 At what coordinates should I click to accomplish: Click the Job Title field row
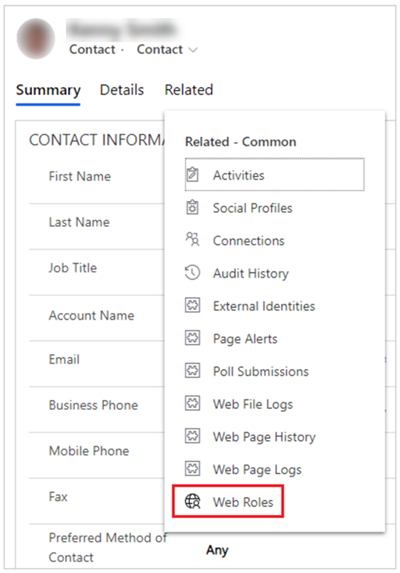coord(96,272)
